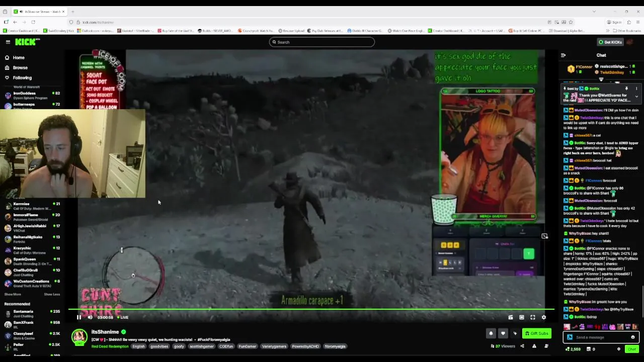Open the Kick hamburger menu
The width and height of the screenshot is (644, 362).
click(x=8, y=42)
